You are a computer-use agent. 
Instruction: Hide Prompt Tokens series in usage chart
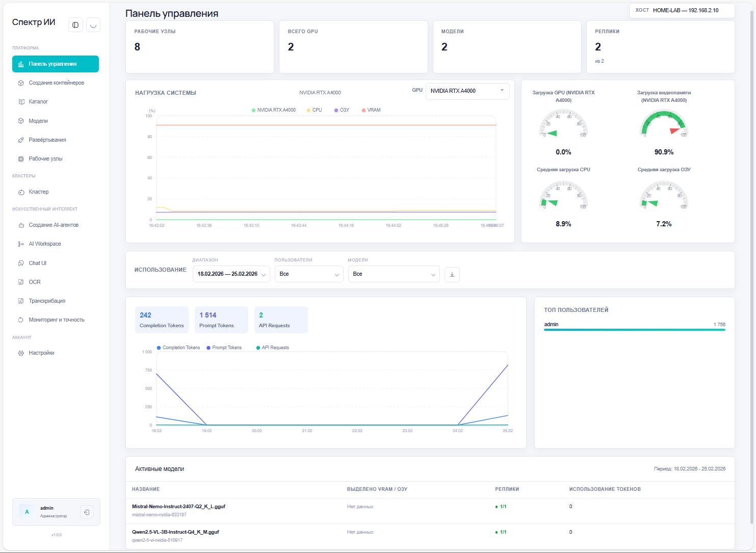click(x=224, y=348)
